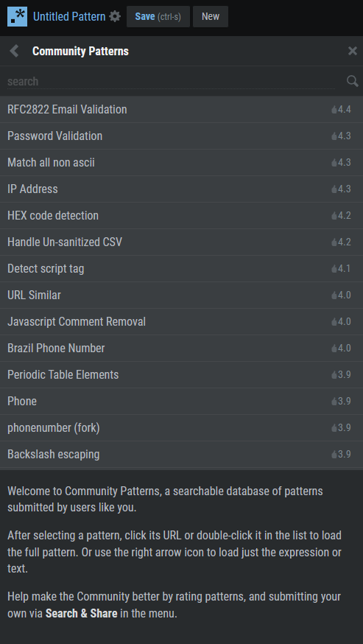Select the Brazil Phone Number pattern
This screenshot has height=644, width=363.
(181, 349)
